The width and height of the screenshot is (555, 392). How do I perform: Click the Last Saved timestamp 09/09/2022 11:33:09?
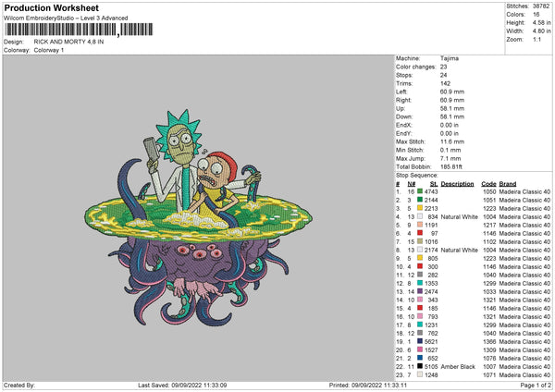pyautogui.click(x=199, y=385)
